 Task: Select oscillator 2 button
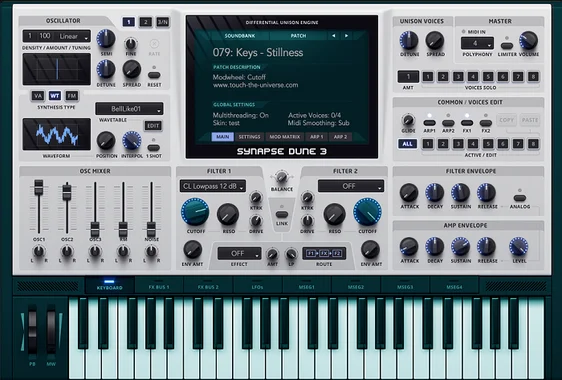[146, 22]
